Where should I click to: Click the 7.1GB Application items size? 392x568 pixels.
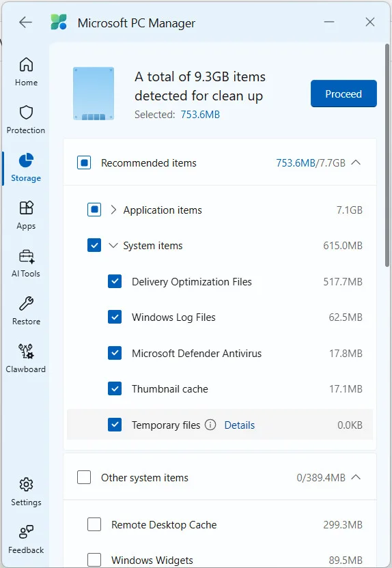350,210
